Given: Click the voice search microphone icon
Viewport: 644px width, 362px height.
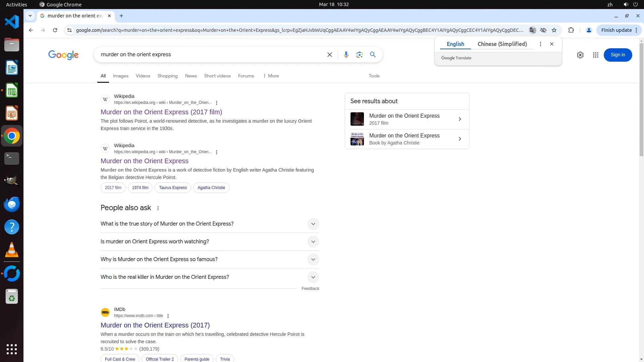Looking at the screenshot, I should [x=346, y=55].
